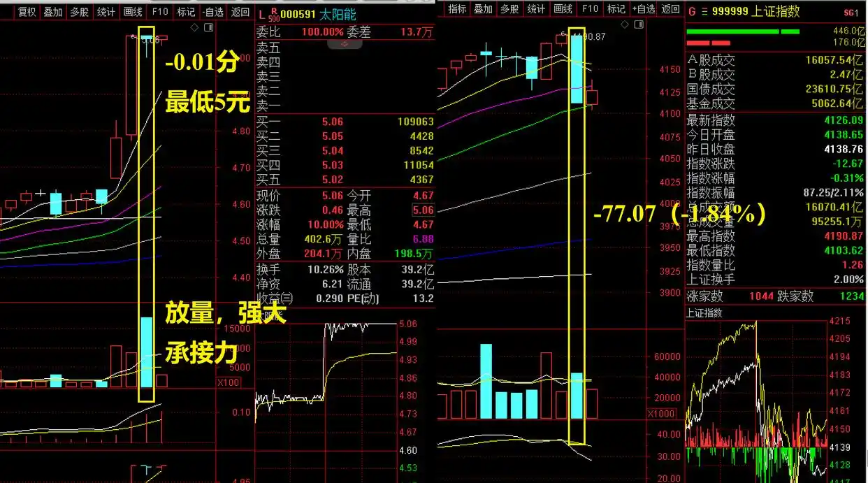
Task: Click 委比 value 100.00%
Action: (323, 32)
